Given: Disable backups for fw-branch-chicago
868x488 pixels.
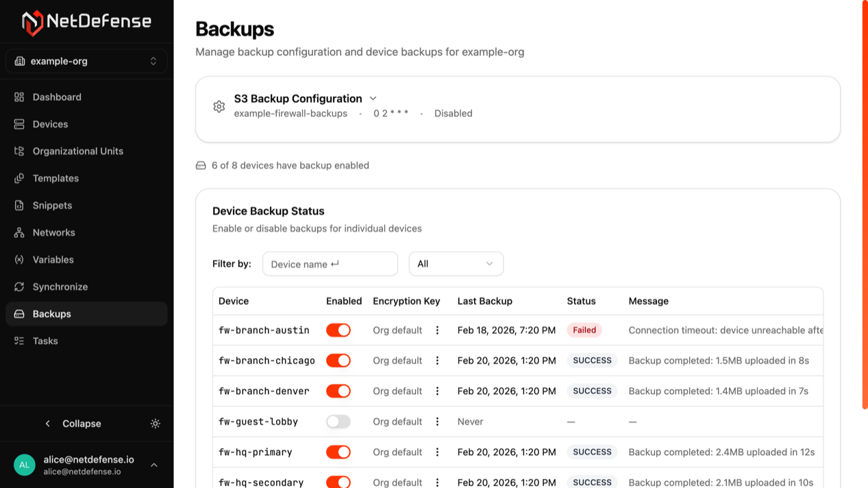Looking at the screenshot, I should [x=338, y=360].
